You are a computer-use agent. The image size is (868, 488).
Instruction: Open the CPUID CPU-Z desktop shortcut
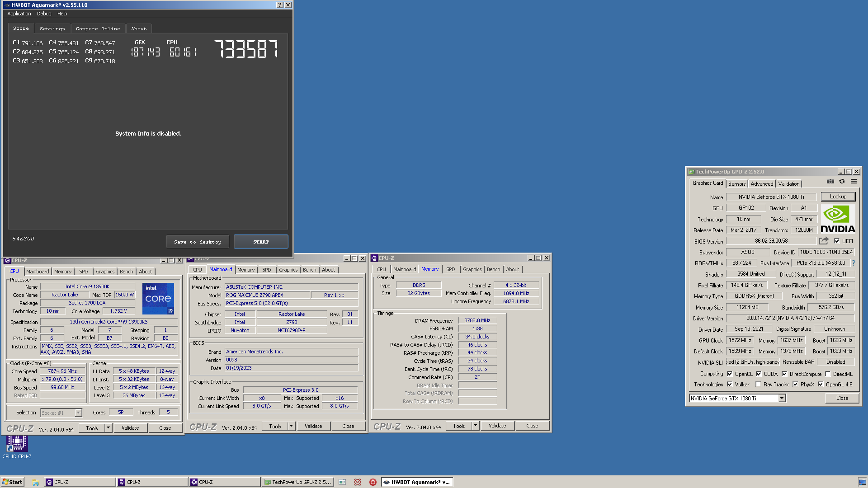point(17,446)
